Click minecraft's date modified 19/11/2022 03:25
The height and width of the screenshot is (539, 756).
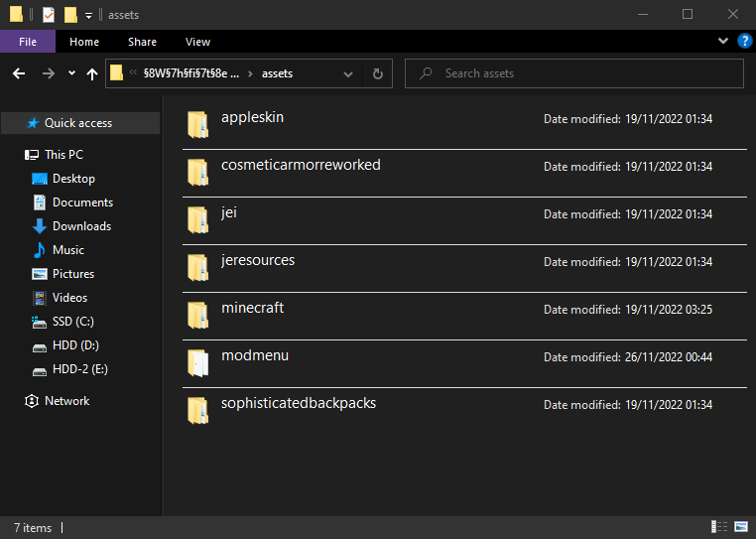coord(669,310)
